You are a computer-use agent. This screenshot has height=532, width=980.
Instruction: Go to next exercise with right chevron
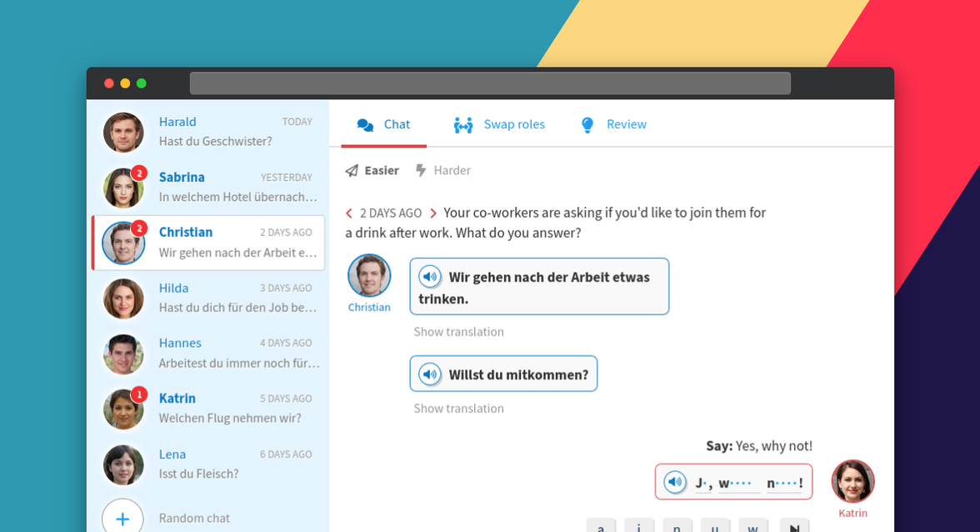click(433, 213)
